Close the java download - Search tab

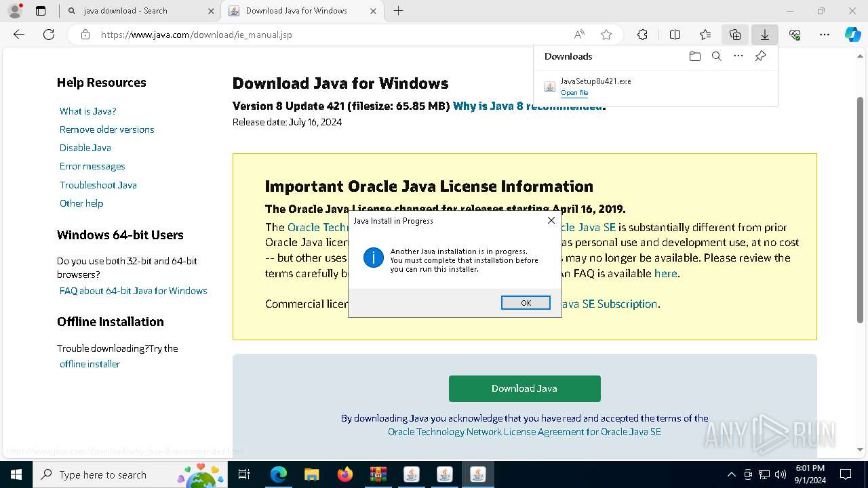tap(212, 11)
